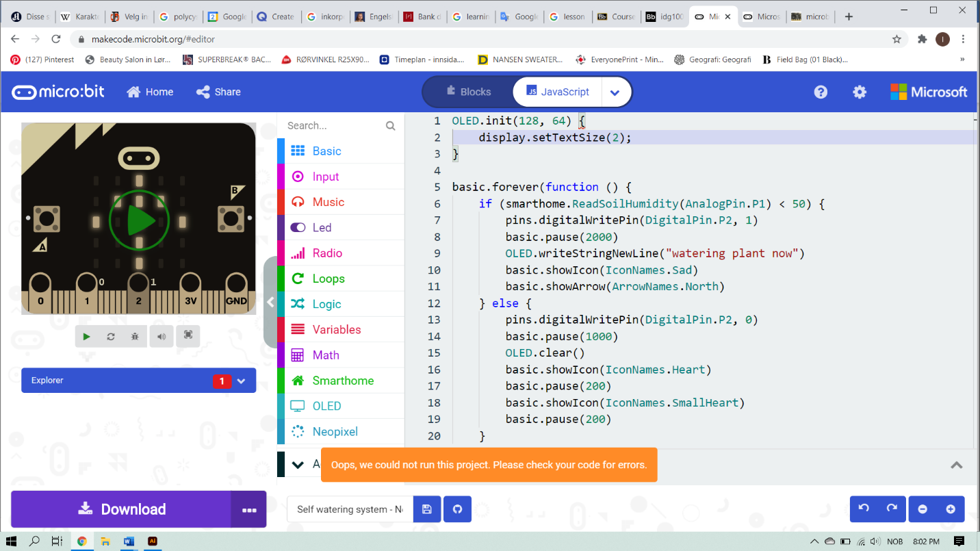Redo the last code change
Viewport: 980px width, 551px height.
(x=892, y=509)
